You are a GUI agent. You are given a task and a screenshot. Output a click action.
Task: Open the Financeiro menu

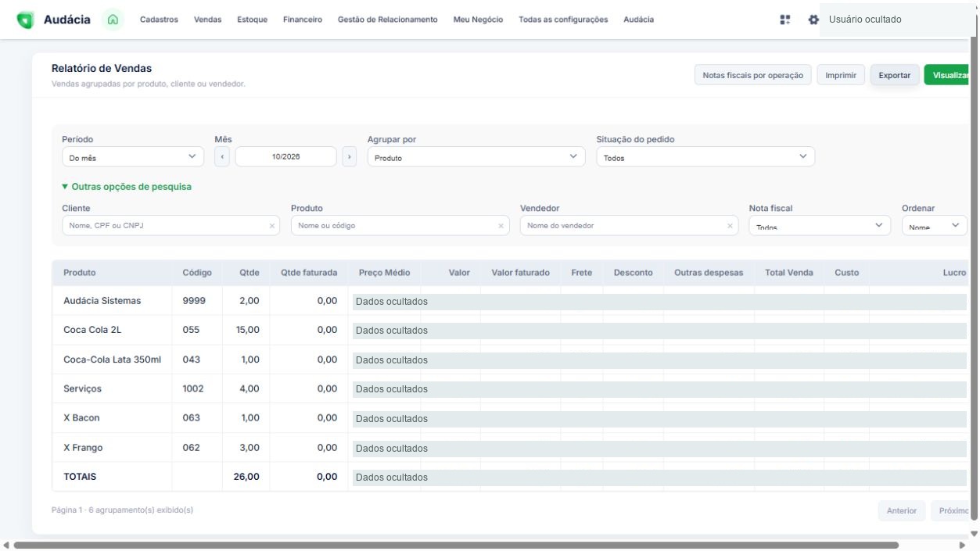tap(303, 20)
